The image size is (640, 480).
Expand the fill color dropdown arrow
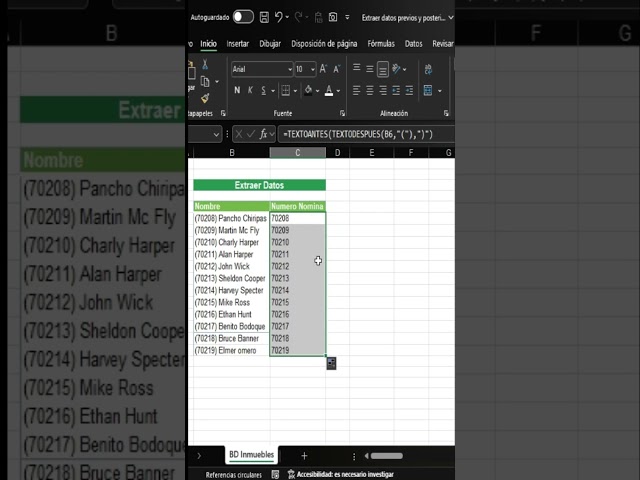(x=318, y=91)
